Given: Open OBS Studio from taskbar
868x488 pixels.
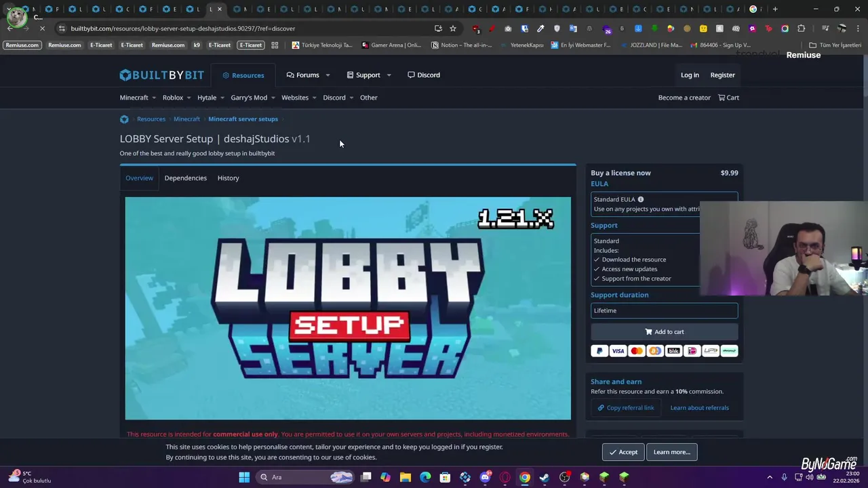Looking at the screenshot, I should tap(564, 477).
